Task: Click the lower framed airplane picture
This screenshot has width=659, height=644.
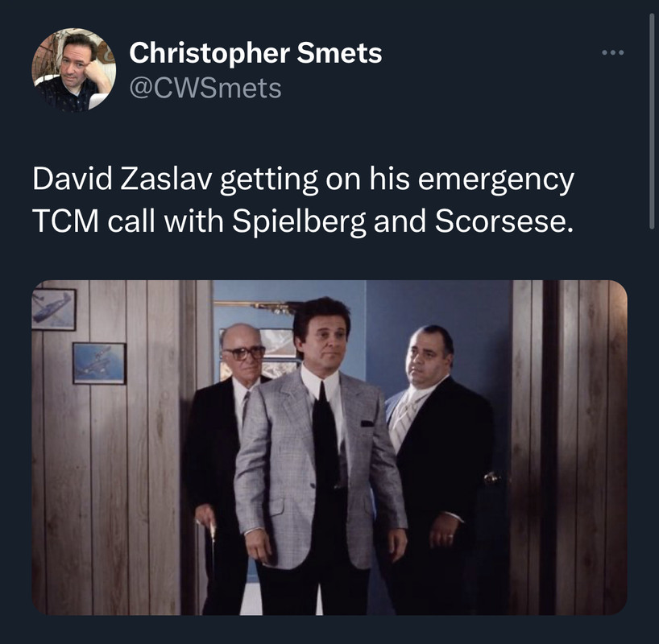Action: [x=99, y=363]
